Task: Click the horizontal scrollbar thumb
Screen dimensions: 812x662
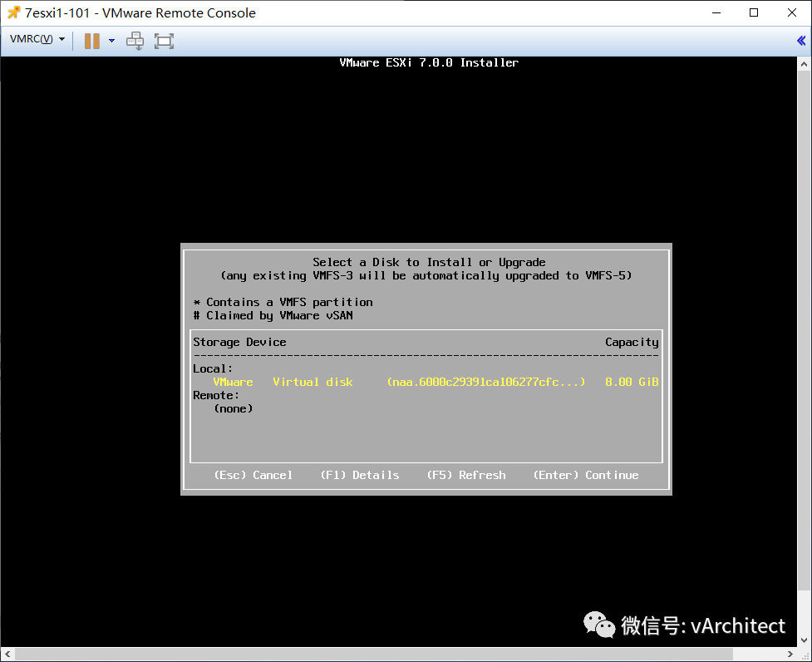Action: coord(374,654)
